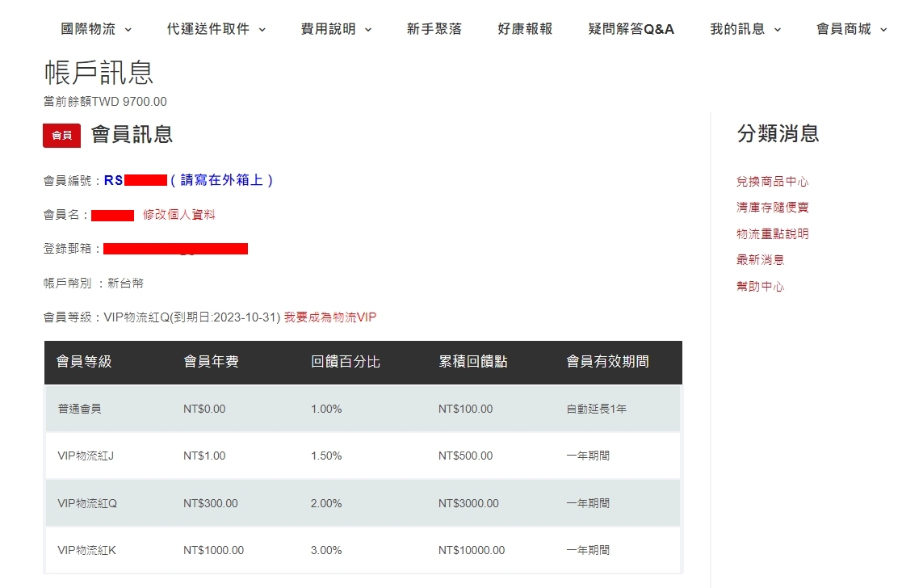Select 物流重點說明 in the sidebar

[772, 234]
